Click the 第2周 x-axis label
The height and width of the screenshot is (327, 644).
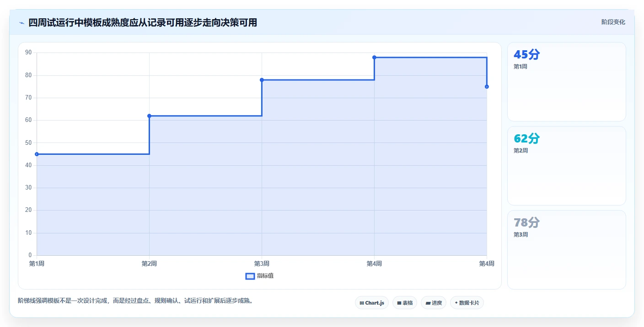(149, 264)
